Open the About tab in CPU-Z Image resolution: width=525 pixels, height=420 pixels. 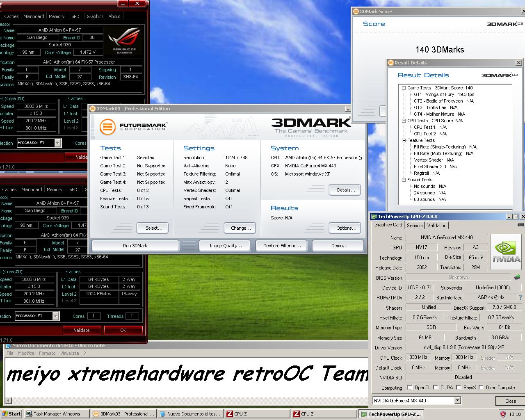(114, 16)
